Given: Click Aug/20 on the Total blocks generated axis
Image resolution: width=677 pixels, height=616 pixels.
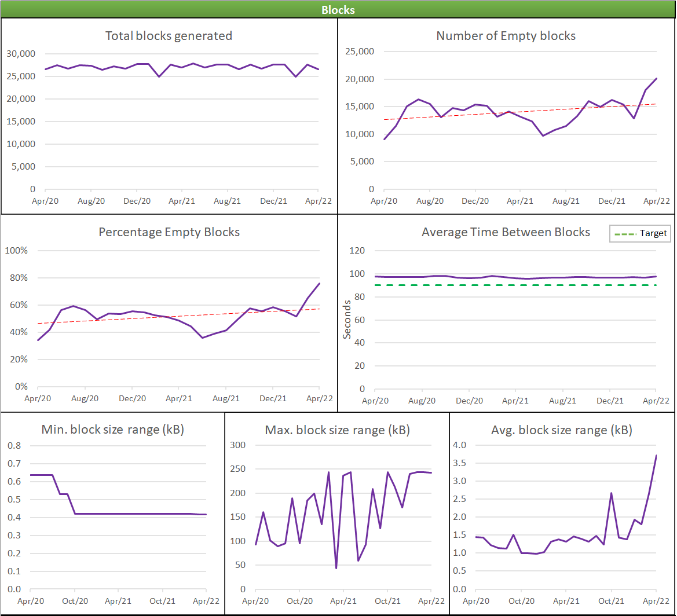Looking at the screenshot, I should [91, 201].
